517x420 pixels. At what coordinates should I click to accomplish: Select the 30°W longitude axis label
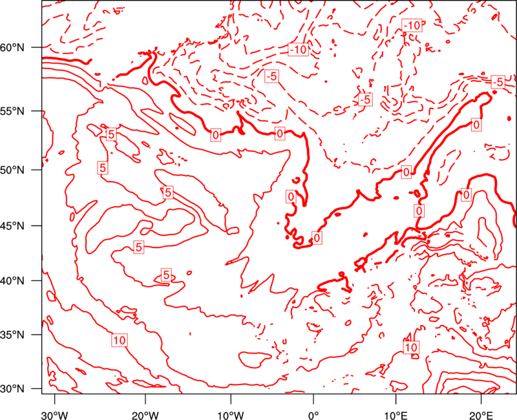[x=54, y=415]
